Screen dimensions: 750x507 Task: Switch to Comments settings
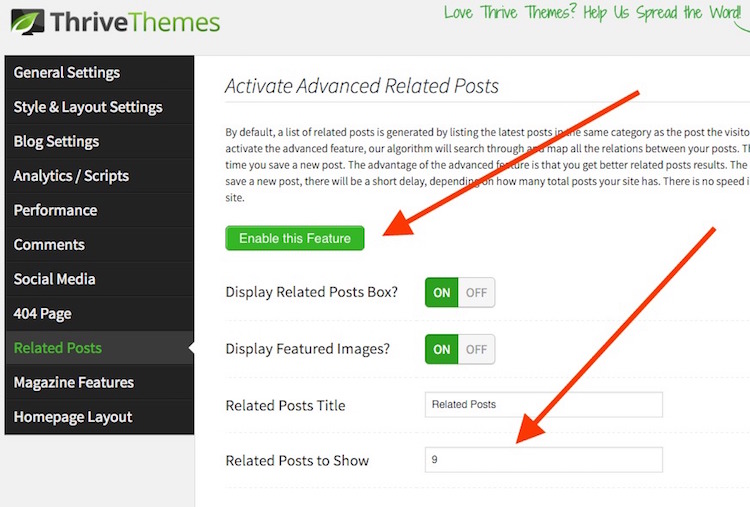49,245
